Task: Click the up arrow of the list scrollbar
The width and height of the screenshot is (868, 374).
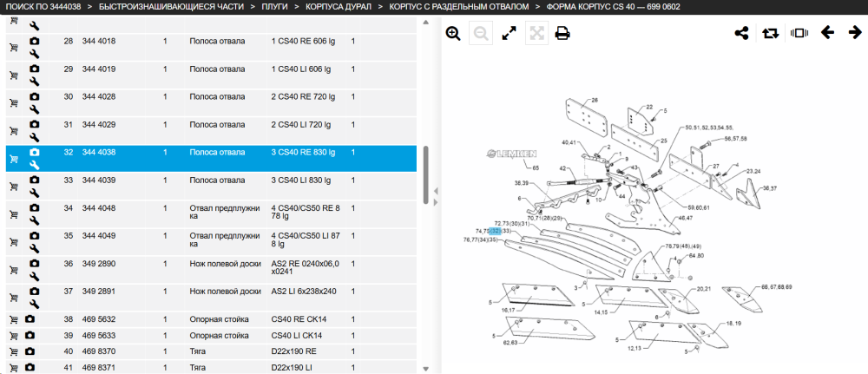Action: tap(425, 23)
